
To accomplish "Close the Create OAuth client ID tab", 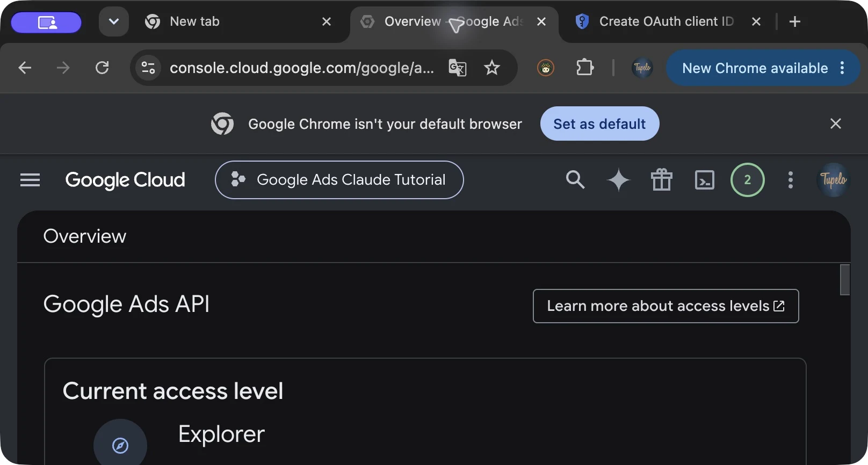I will point(756,21).
